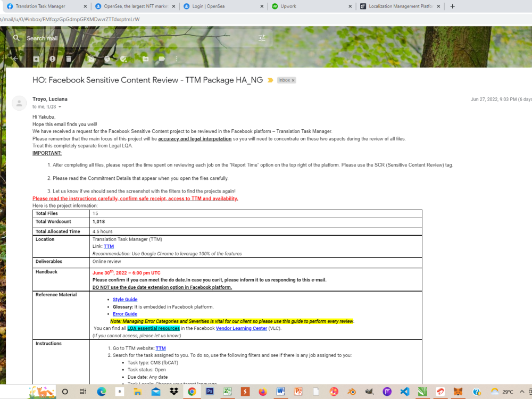Open MetaMask fox icon in taskbar
This screenshot has height=399, width=532.
(x=458, y=392)
